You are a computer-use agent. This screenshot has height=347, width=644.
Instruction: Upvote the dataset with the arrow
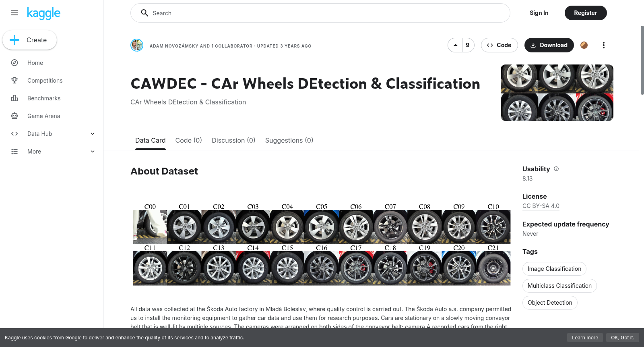coord(455,45)
